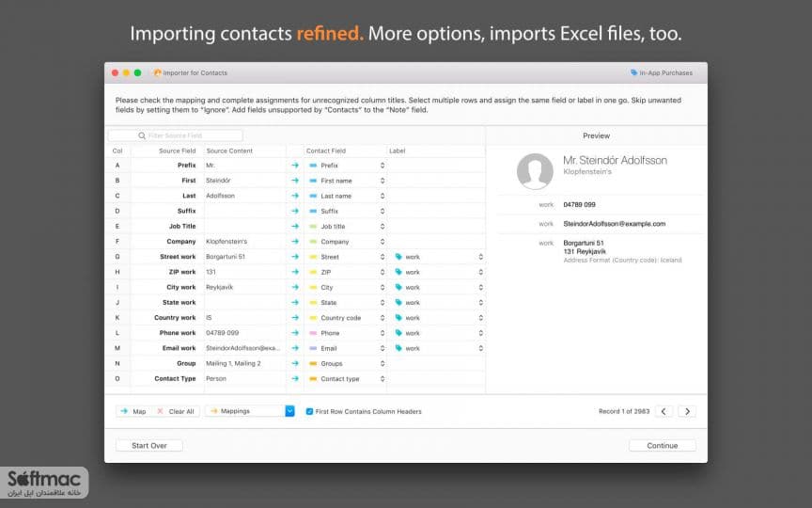Click the work label tag icon for City
Image resolution: width=812 pixels, height=508 pixels.
click(398, 287)
